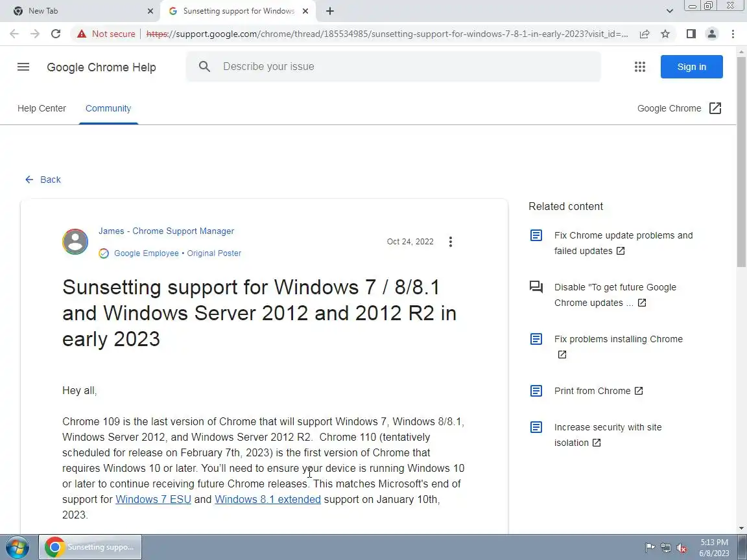747x560 pixels.
Task: Click the article icon beside Print from Chrome
Action: point(536,391)
